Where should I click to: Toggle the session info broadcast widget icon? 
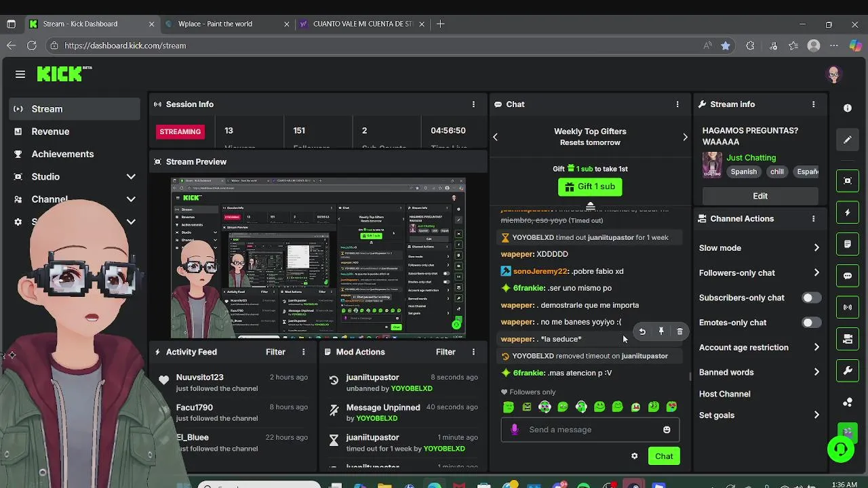click(848, 307)
